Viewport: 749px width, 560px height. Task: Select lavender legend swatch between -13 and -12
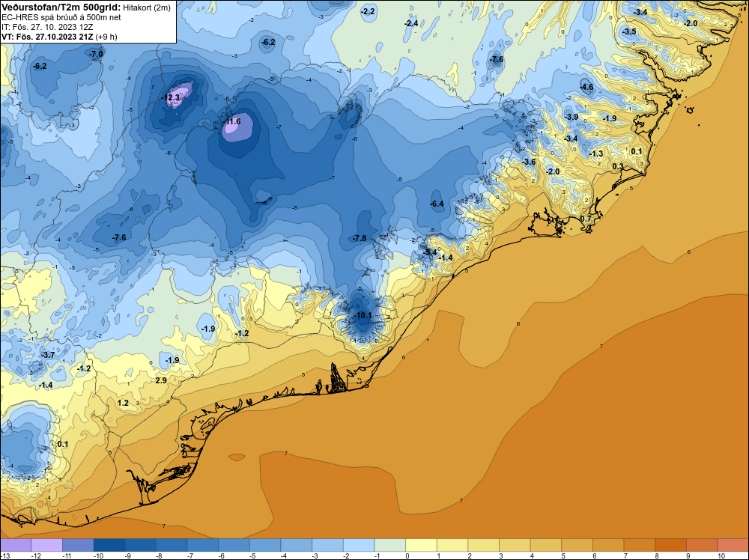[x=16, y=545]
